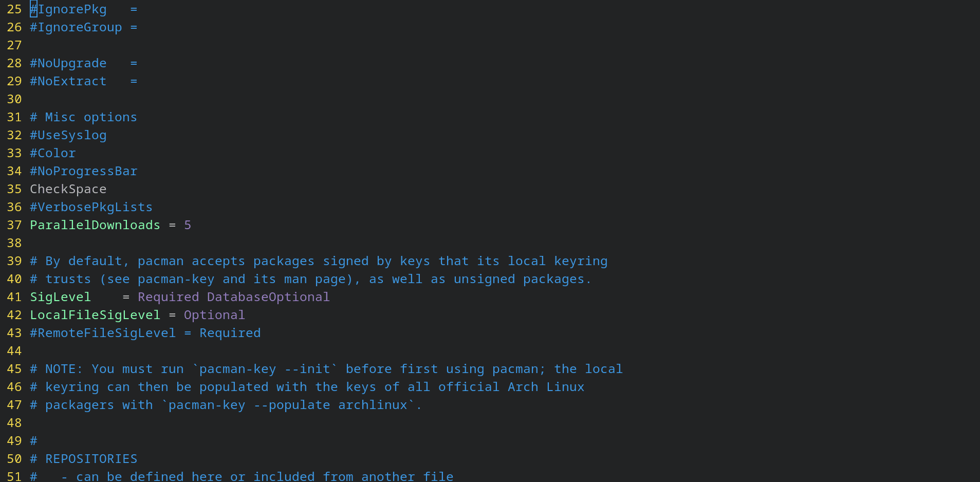Click the #IgnorePkg line at the cursor

(x=68, y=9)
